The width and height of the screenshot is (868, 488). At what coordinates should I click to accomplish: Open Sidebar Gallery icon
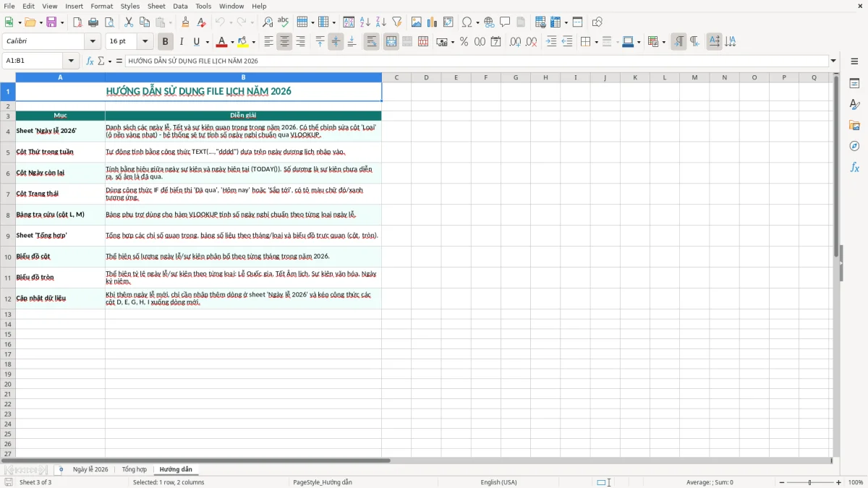coord(854,125)
